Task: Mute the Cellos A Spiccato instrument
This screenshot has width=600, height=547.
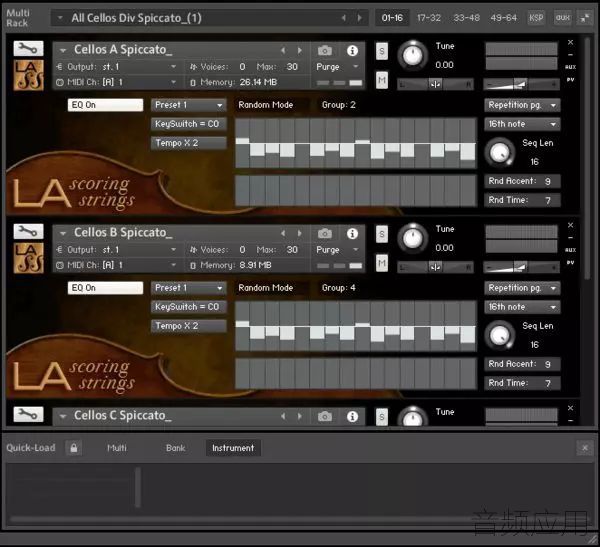Action: (x=382, y=80)
